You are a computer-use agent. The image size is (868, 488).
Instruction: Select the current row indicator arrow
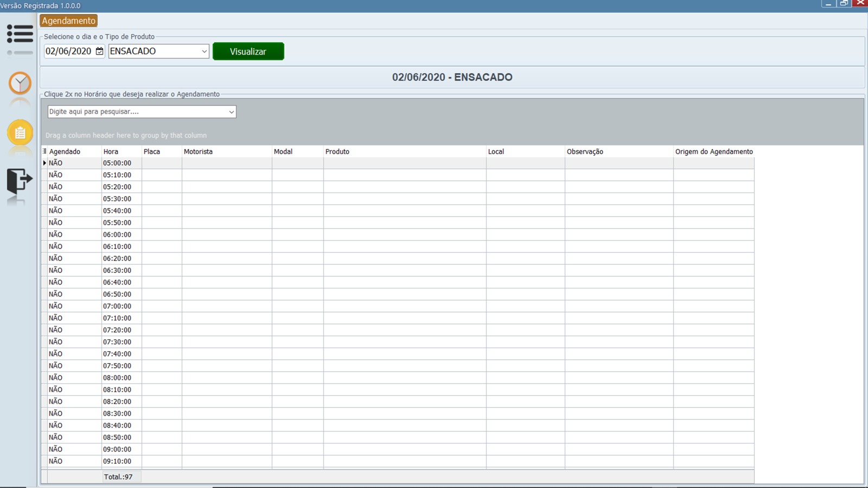[44, 163]
